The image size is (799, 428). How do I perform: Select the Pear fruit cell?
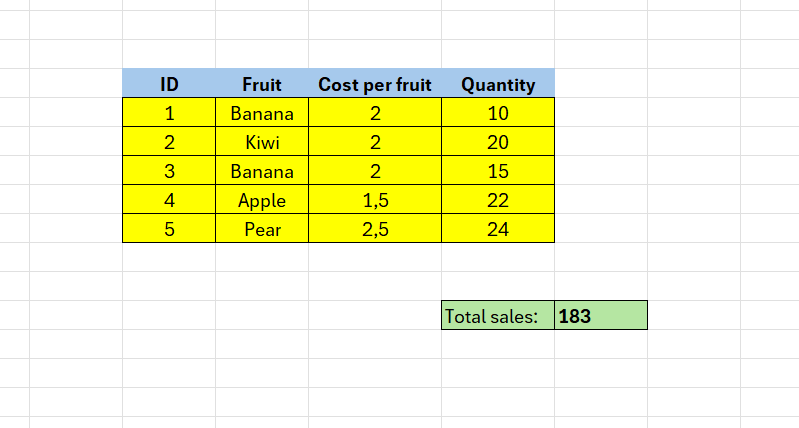(x=262, y=229)
